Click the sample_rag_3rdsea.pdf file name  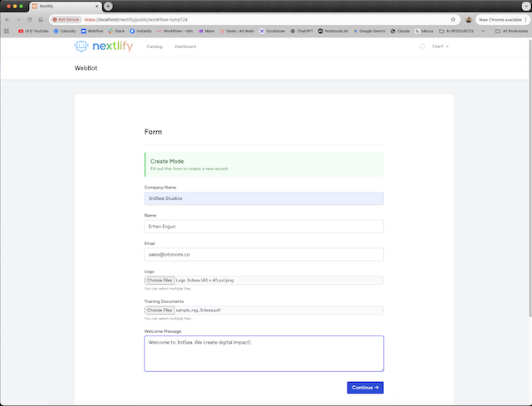(198, 310)
